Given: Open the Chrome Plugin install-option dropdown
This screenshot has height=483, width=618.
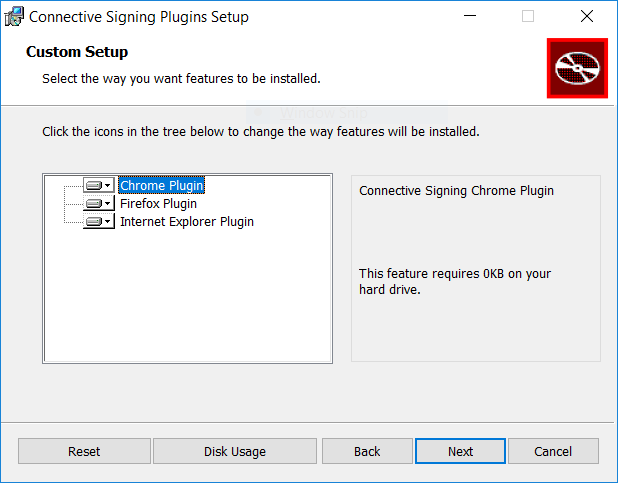Looking at the screenshot, I should point(98,185).
